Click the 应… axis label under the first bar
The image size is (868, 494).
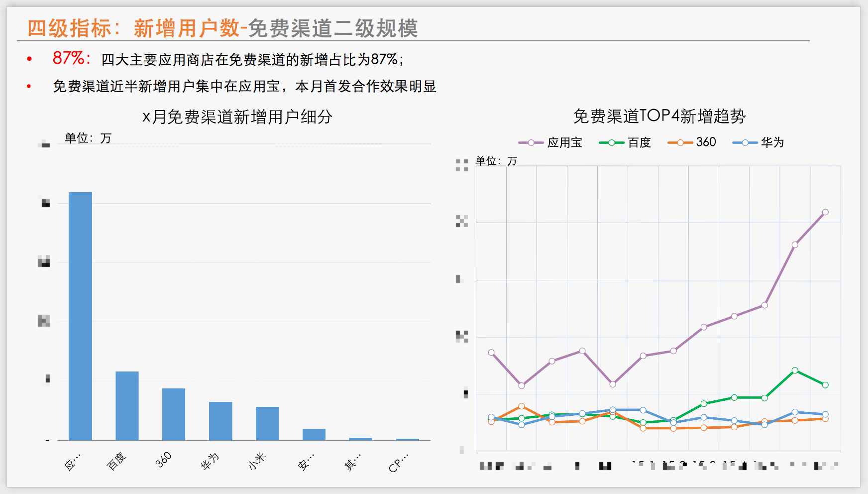(72, 462)
